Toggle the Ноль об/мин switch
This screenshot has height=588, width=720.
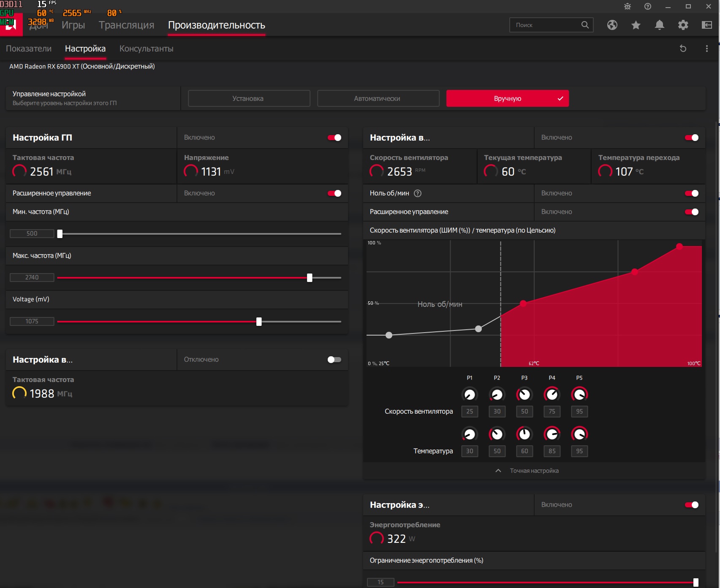pos(692,193)
